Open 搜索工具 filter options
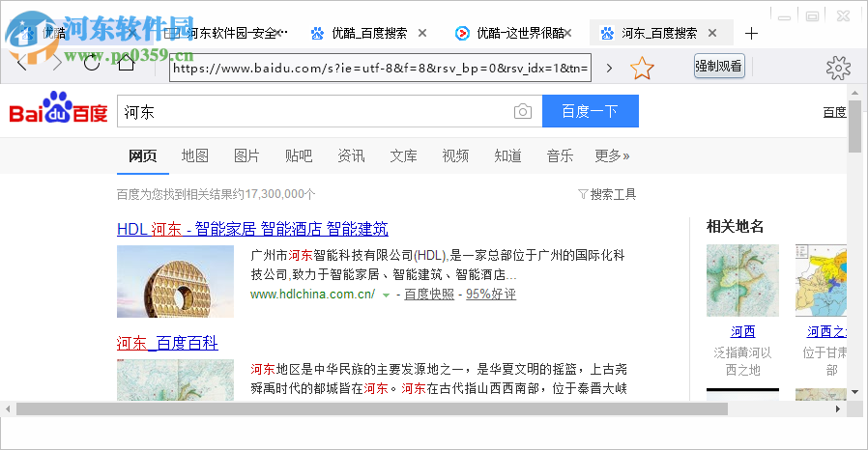The image size is (868, 450). tap(607, 194)
